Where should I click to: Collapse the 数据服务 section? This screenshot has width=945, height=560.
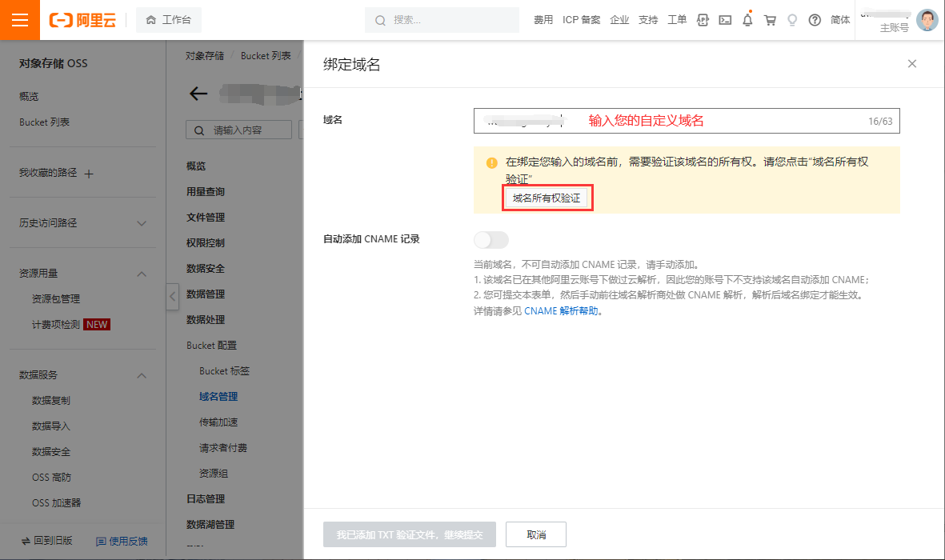(x=142, y=375)
